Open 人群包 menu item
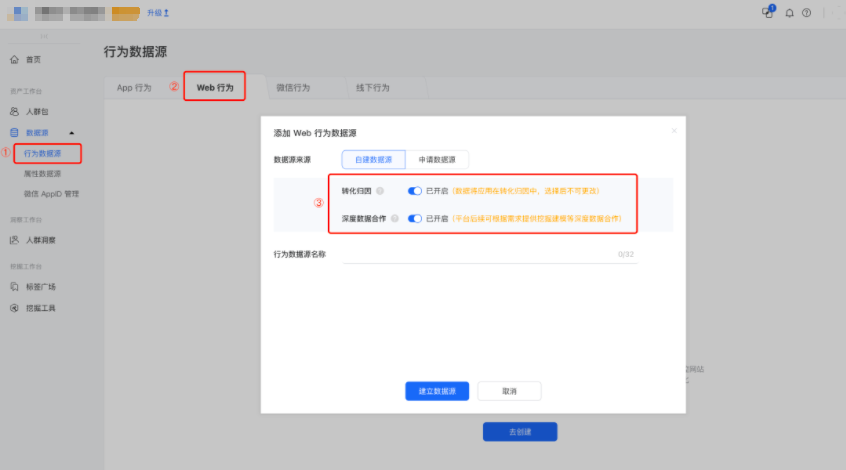The width and height of the screenshot is (846, 470). click(x=37, y=111)
